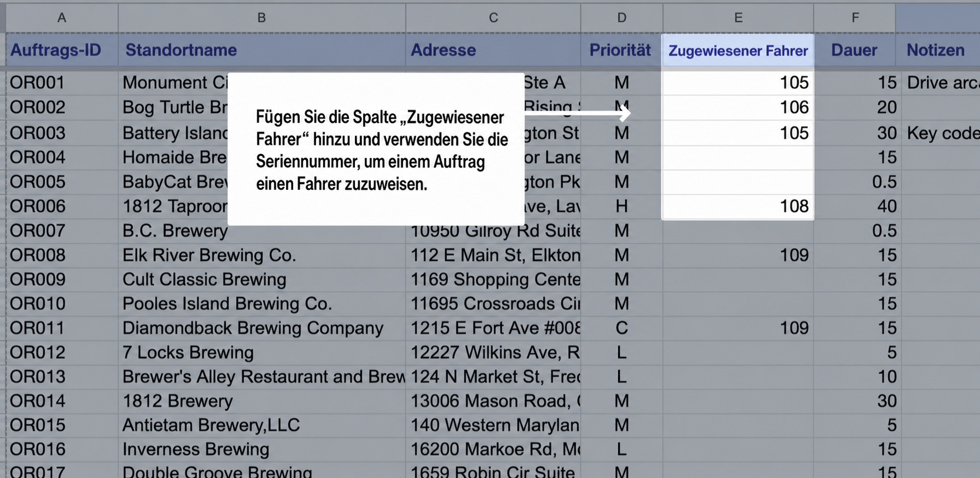Screen dimensions: 980x478
Task: Click the 13006 Mason Road address cell
Action: [493, 401]
